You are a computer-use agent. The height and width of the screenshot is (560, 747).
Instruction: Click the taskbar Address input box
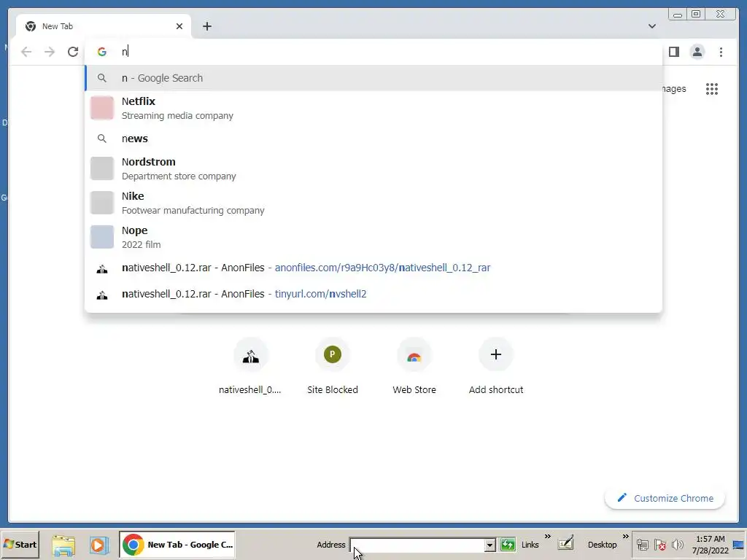417,545
